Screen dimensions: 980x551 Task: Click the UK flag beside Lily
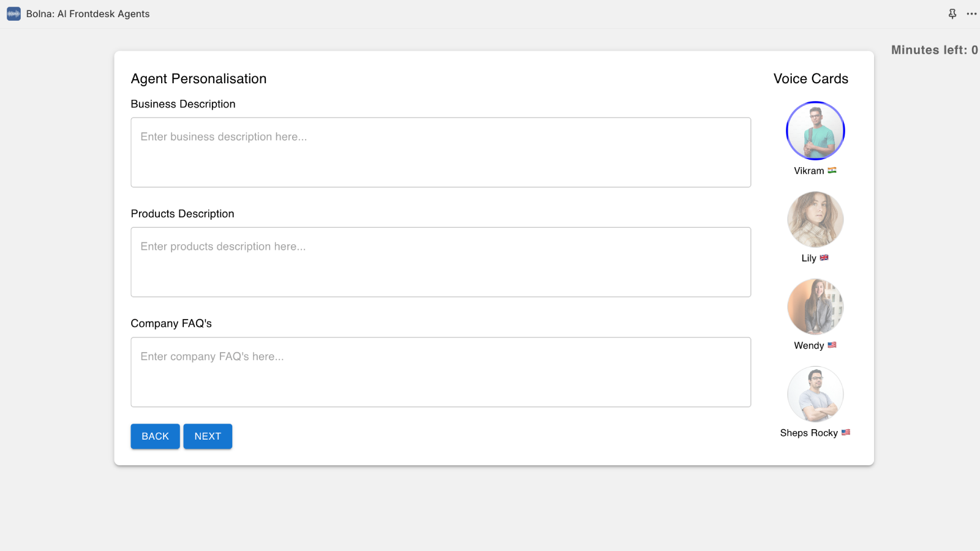[824, 258]
